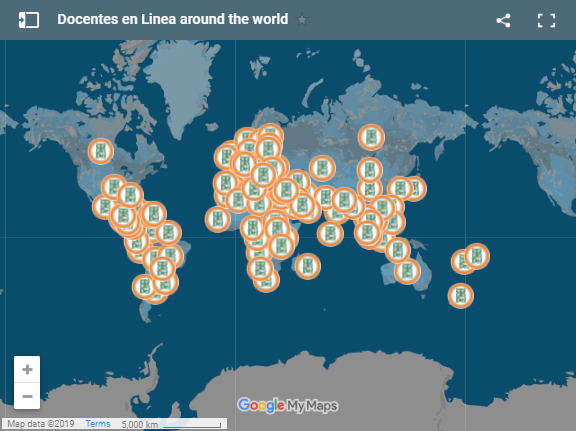Select the marker in western Canada
This screenshot has height=431, width=576.
pyautogui.click(x=101, y=151)
